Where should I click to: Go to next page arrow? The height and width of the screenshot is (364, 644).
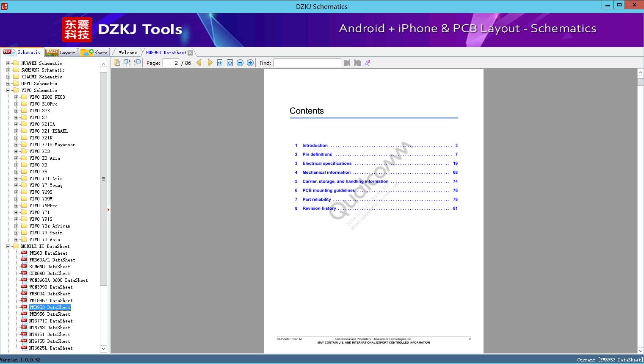click(210, 63)
